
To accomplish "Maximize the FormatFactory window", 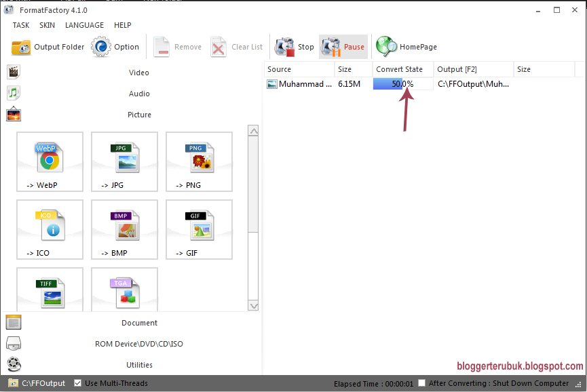I will click(556, 10).
